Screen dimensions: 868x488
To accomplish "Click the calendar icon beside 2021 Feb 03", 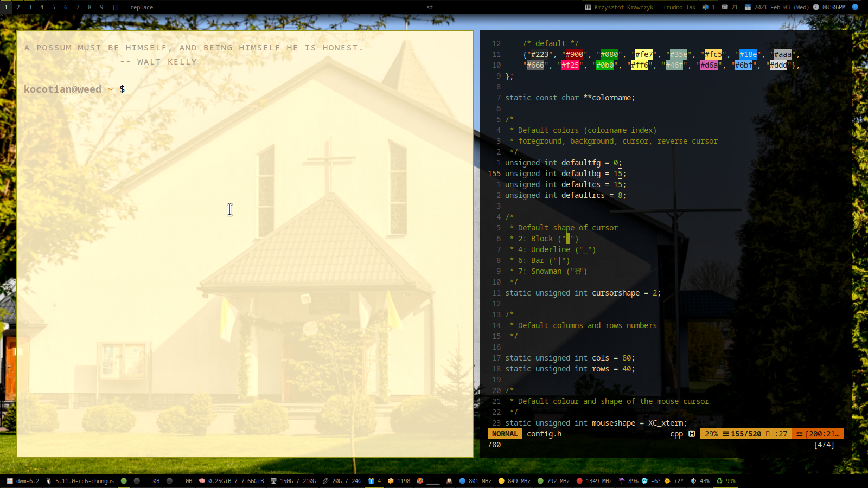I will pyautogui.click(x=748, y=7).
